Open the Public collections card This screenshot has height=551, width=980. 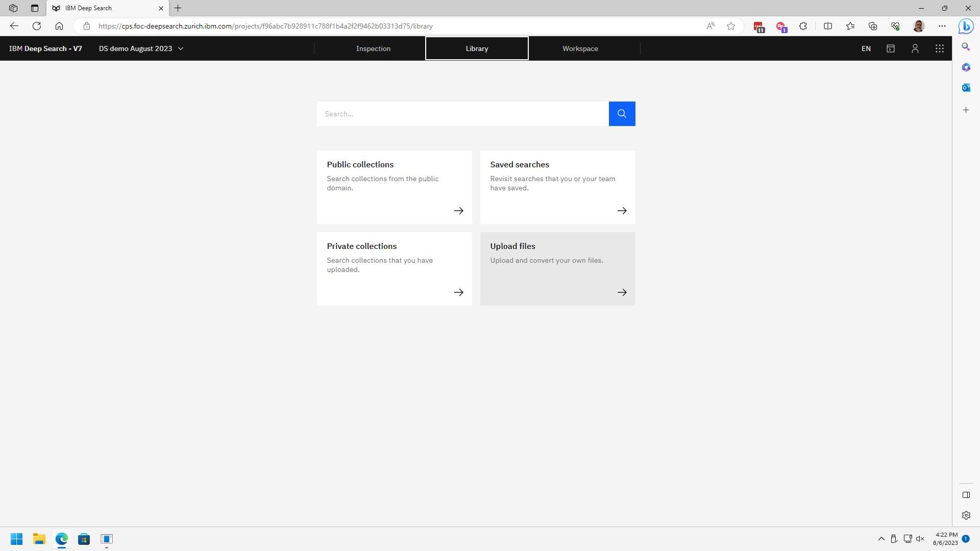(394, 187)
